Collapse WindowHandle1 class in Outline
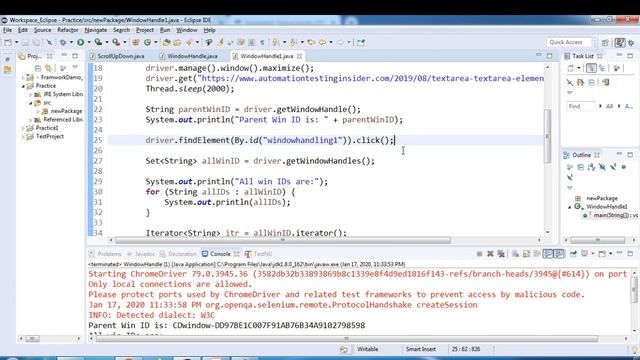 (x=570, y=207)
